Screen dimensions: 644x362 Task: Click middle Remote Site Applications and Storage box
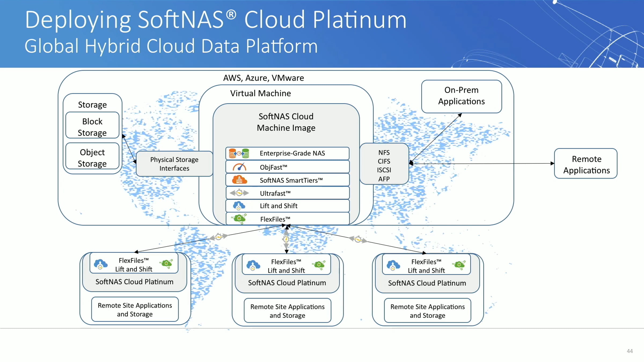point(287,311)
